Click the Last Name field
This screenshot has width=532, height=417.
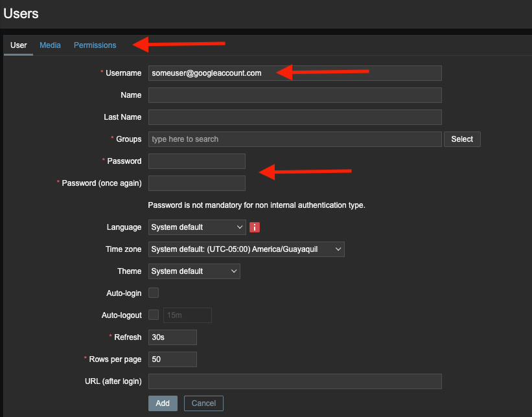295,117
